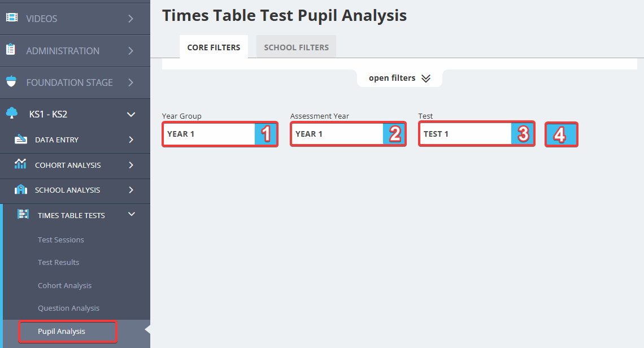The height and width of the screenshot is (348, 644).
Task: Open the Test dropdown showing TEST 1
Action: [476, 134]
